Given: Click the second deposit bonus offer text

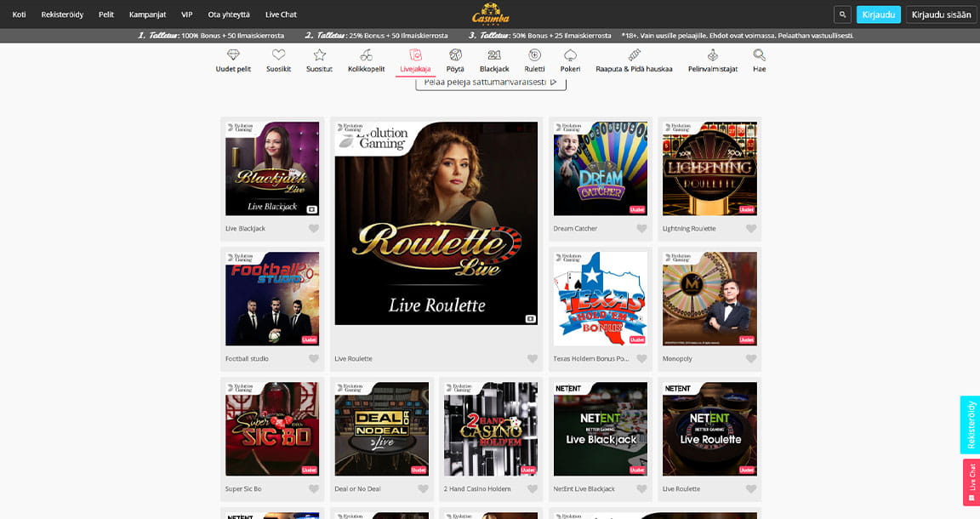Looking at the screenshot, I should (376, 36).
